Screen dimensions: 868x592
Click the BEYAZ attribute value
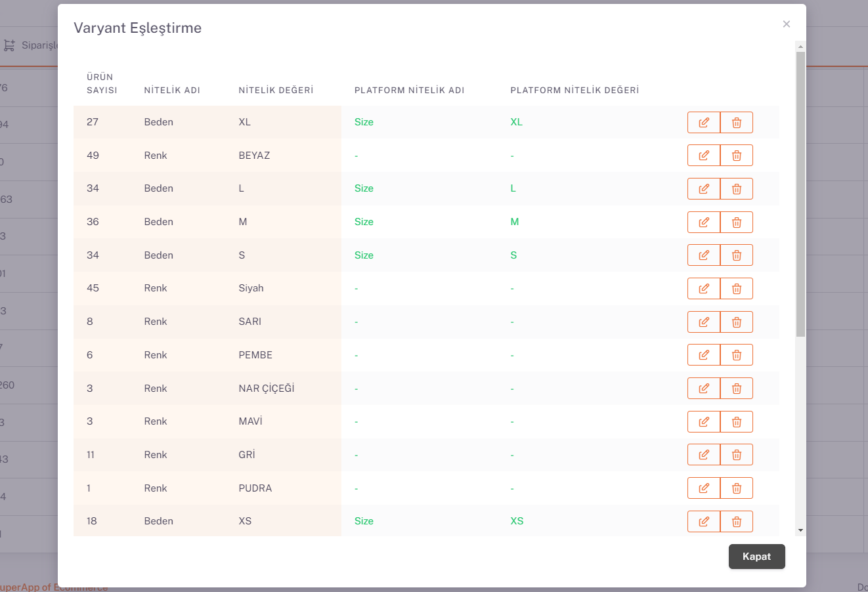tap(254, 156)
